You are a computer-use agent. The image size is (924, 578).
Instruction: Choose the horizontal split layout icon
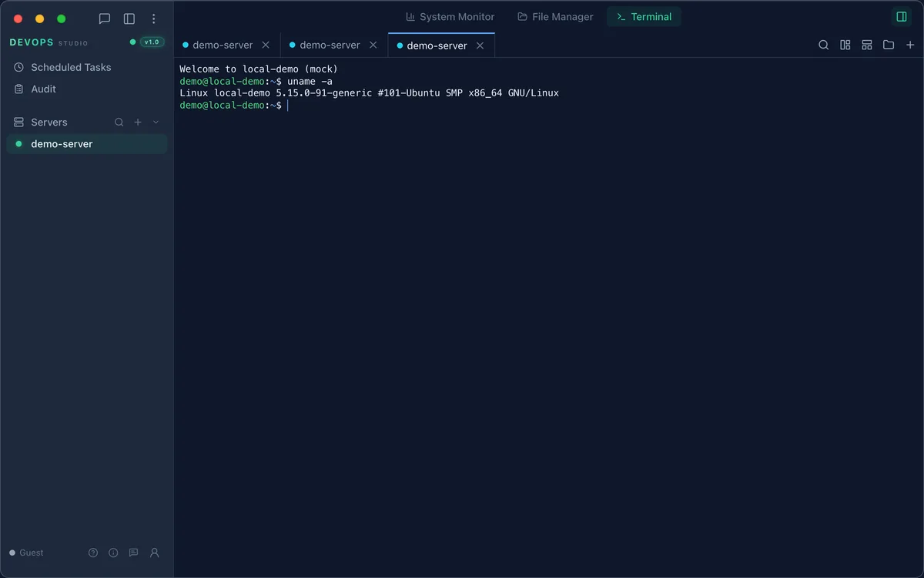pos(866,45)
